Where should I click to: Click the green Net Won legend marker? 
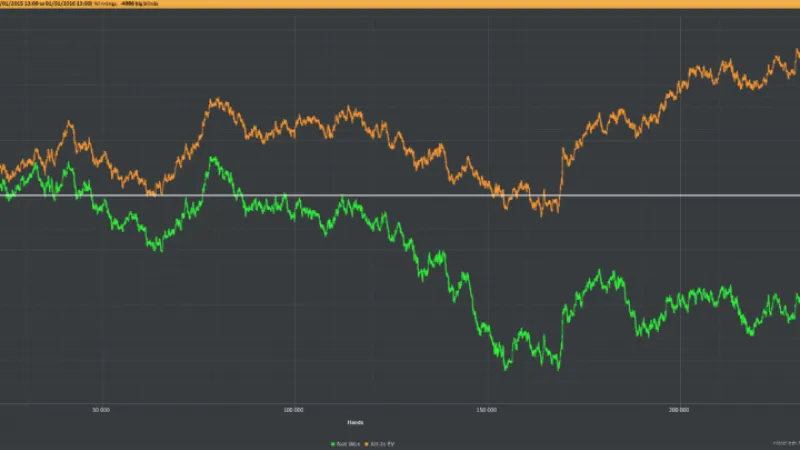tap(332, 442)
